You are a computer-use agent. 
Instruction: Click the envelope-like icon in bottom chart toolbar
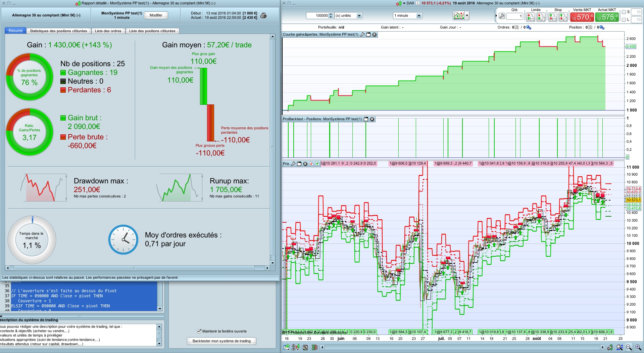coord(305,347)
